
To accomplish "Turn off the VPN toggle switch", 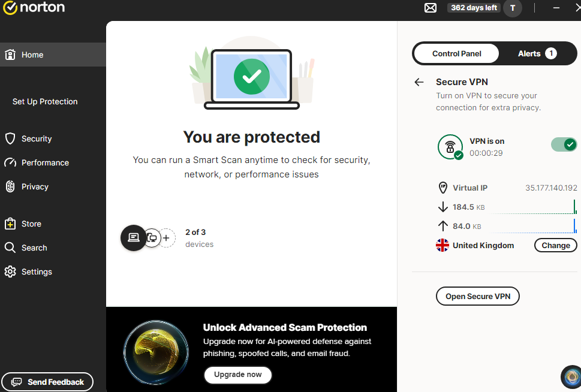I will pos(564,144).
